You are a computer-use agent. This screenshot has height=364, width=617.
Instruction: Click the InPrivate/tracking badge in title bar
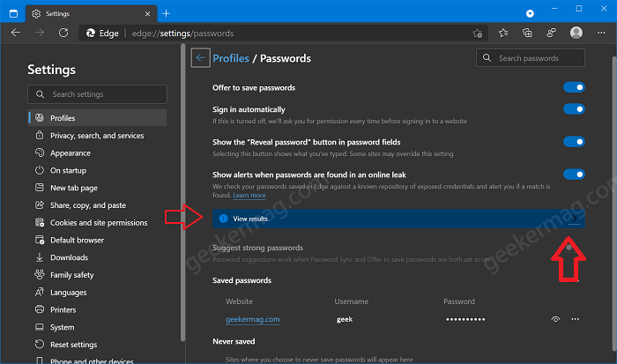(x=530, y=14)
